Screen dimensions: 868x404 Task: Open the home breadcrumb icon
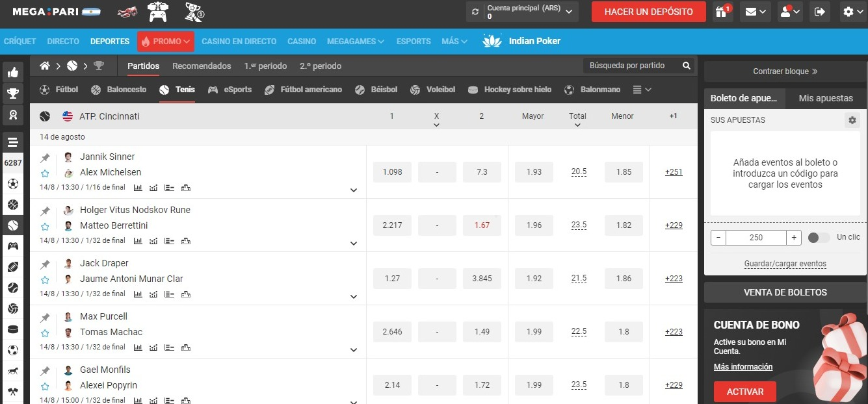[45, 66]
